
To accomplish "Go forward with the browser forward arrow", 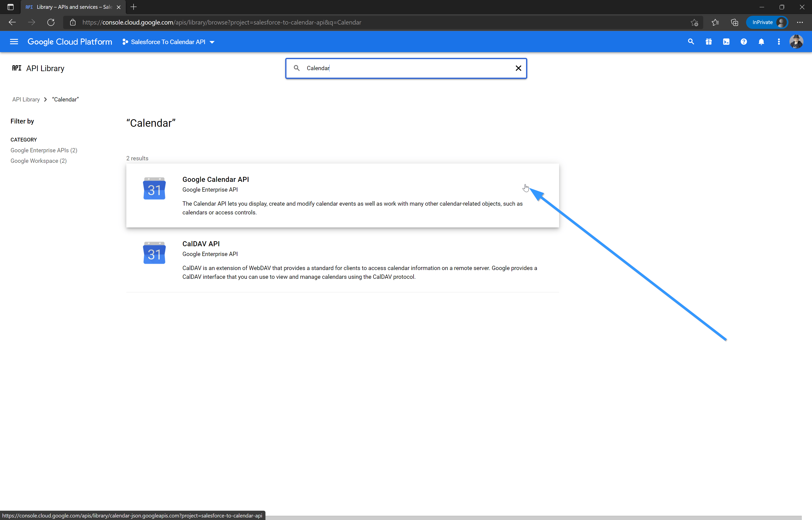I will 31,22.
